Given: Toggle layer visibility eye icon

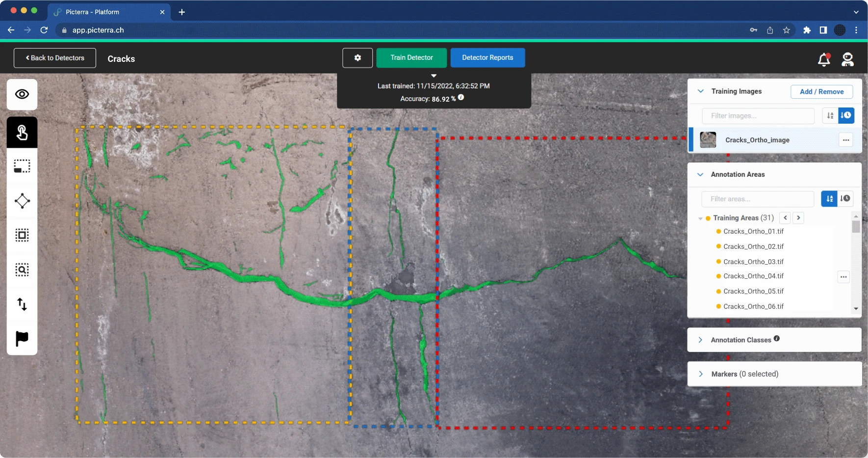Looking at the screenshot, I should [x=22, y=94].
